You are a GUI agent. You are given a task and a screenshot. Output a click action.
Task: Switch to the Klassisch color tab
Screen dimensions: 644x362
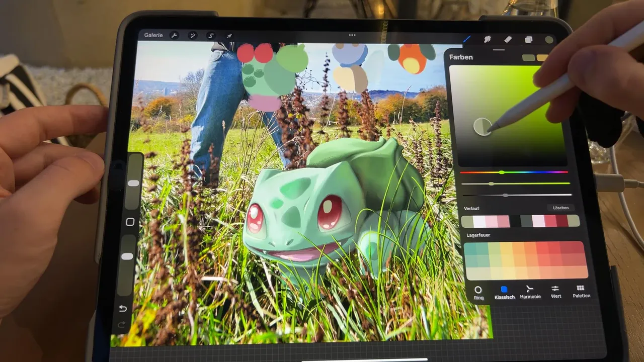point(504,293)
